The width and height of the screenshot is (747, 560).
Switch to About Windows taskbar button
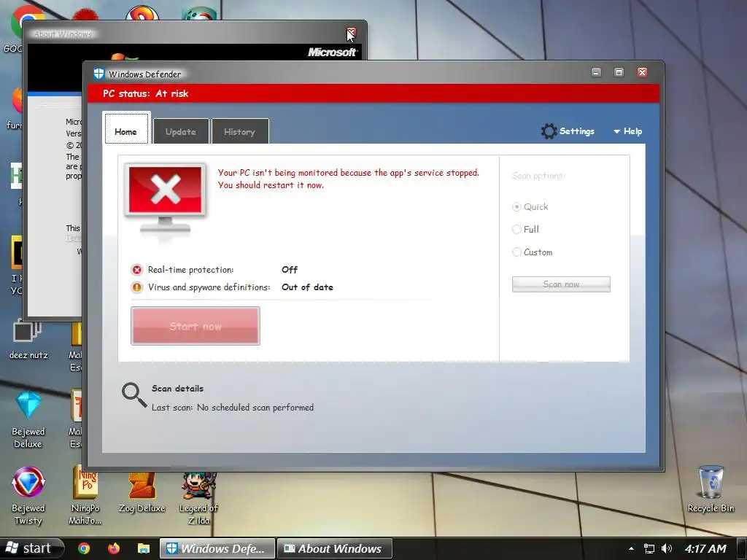pyautogui.click(x=335, y=548)
